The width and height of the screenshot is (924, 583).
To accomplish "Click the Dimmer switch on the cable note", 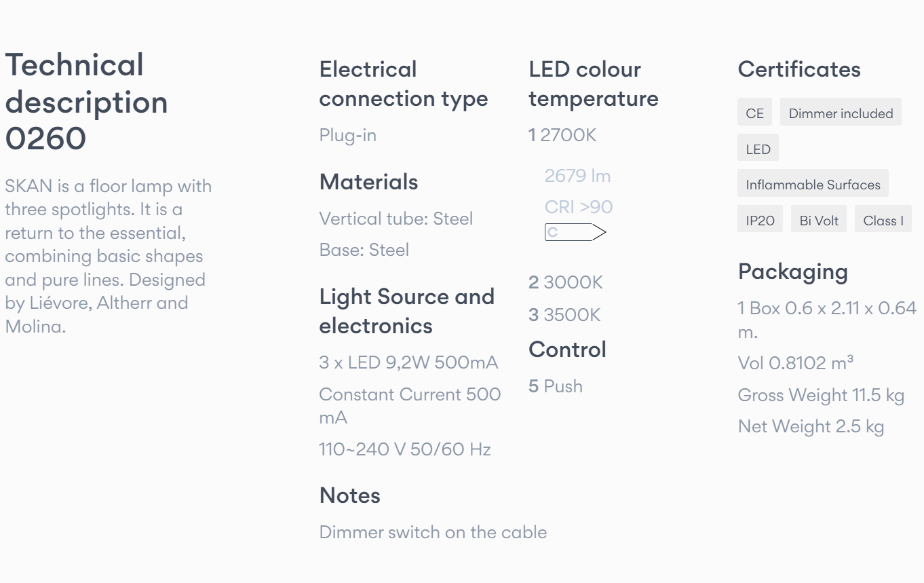I will (433, 532).
